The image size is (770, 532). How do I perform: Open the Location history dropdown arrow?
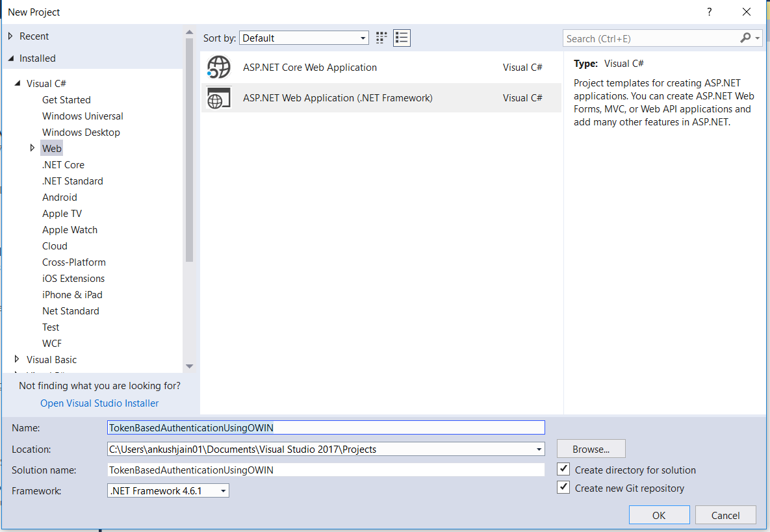(x=538, y=449)
